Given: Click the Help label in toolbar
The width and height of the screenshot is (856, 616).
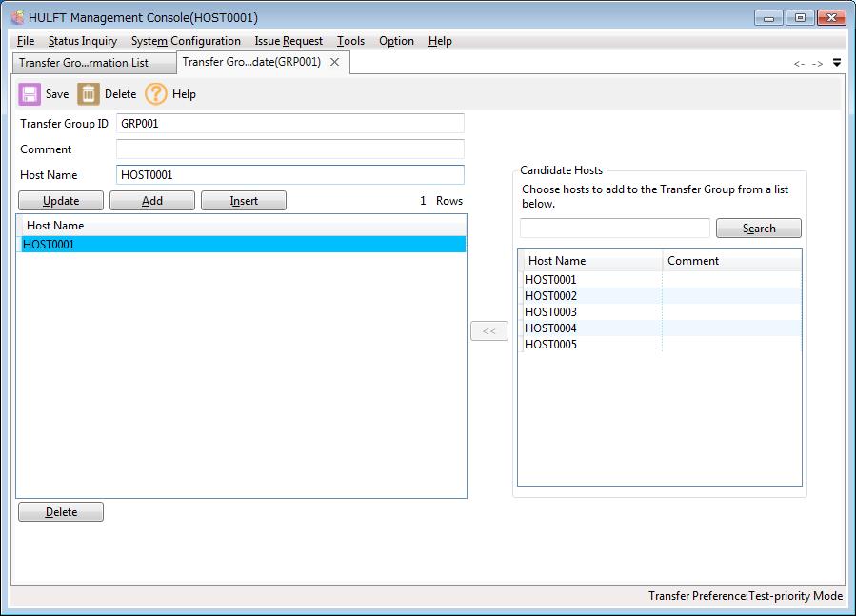Looking at the screenshot, I should tap(184, 94).
